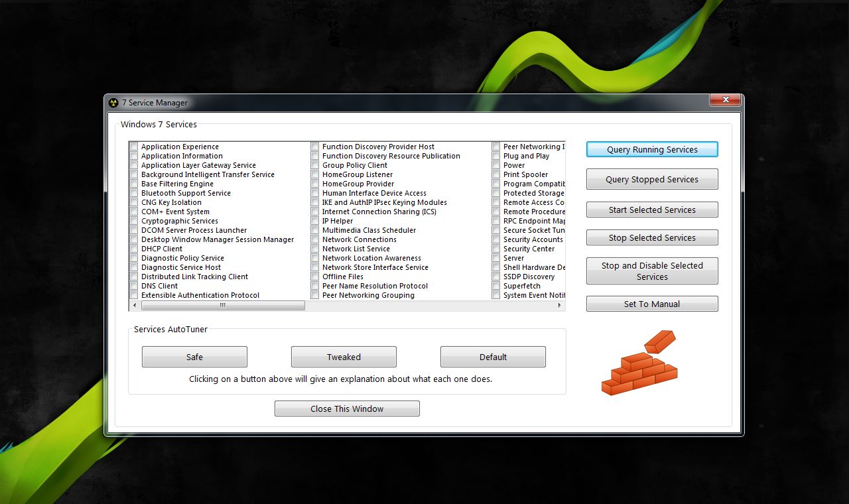Click Close This Window button
The width and height of the screenshot is (849, 504).
[x=347, y=409]
